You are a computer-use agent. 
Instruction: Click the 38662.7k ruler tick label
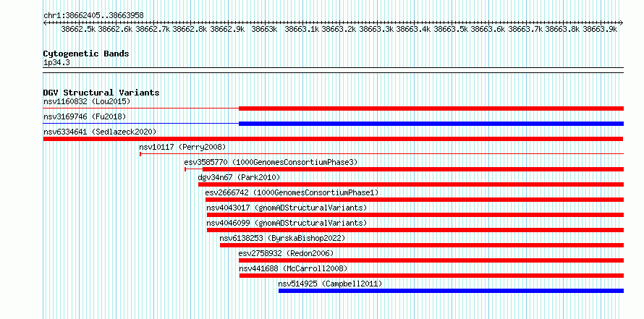pyautogui.click(x=153, y=29)
